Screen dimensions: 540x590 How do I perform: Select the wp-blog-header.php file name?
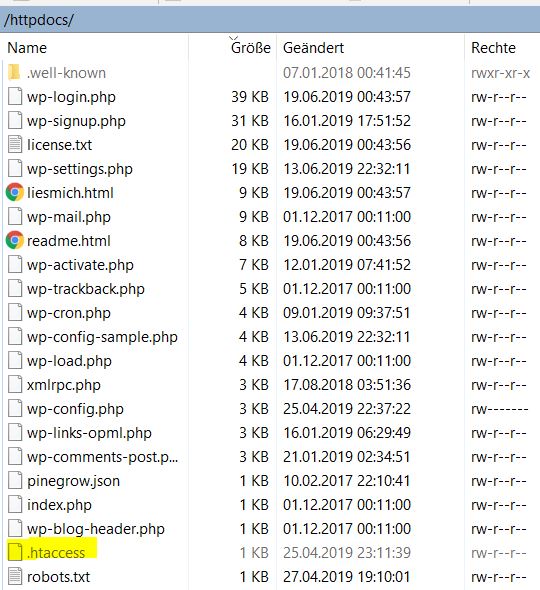pos(96,529)
